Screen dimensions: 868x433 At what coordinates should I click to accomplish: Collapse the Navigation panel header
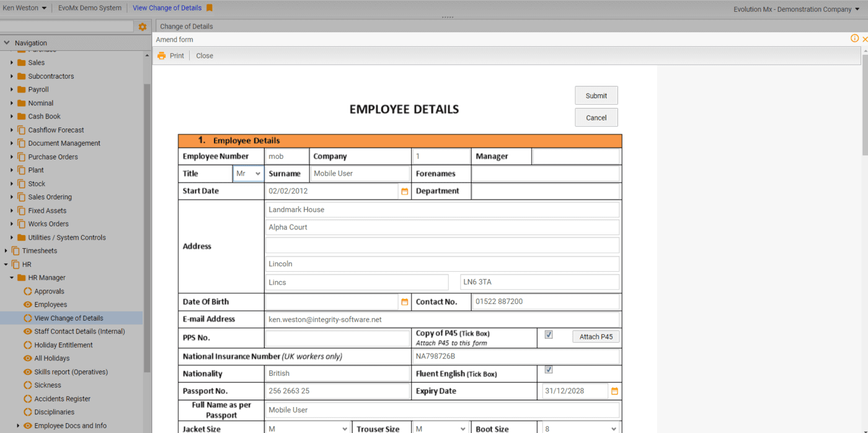pos(7,43)
